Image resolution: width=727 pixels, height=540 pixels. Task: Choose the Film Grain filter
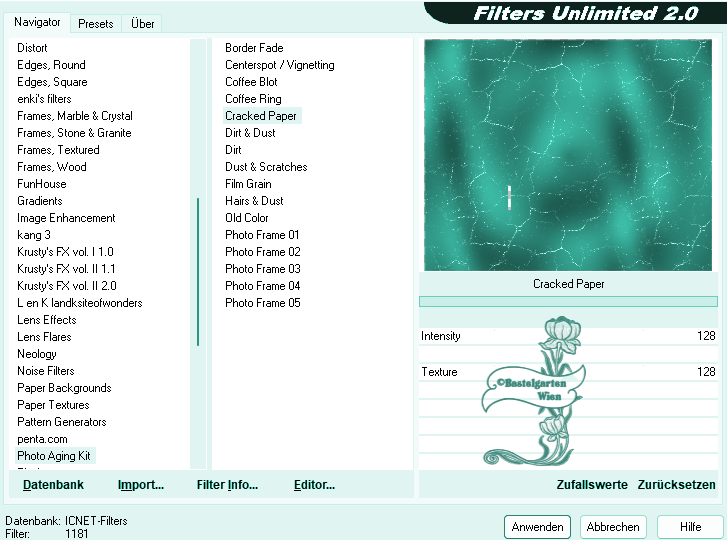click(248, 184)
